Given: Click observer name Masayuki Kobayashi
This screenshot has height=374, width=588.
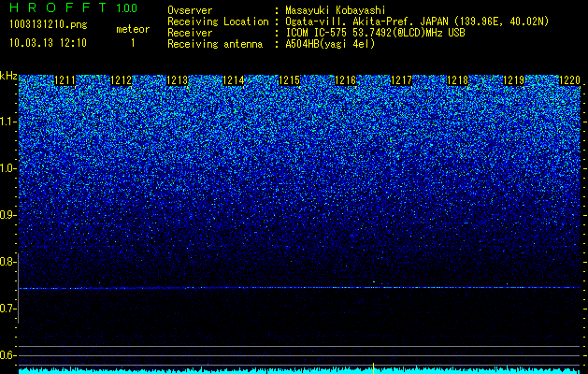Looking at the screenshot, I should tap(336, 10).
